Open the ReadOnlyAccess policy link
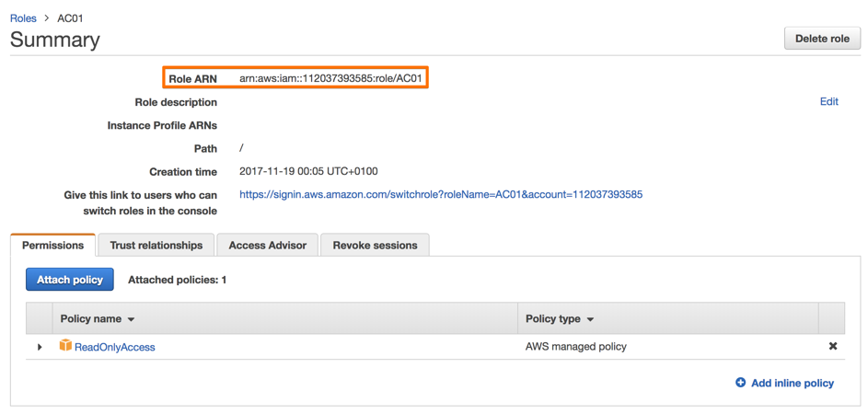This screenshot has width=868, height=414. click(x=114, y=347)
